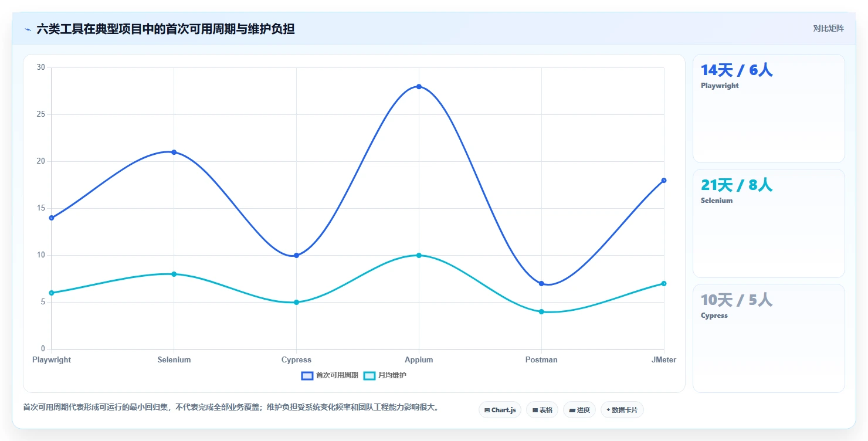This screenshot has height=441, width=868.
Task: Click the 首次可用周期 data point for JMeter
Action: coord(664,180)
